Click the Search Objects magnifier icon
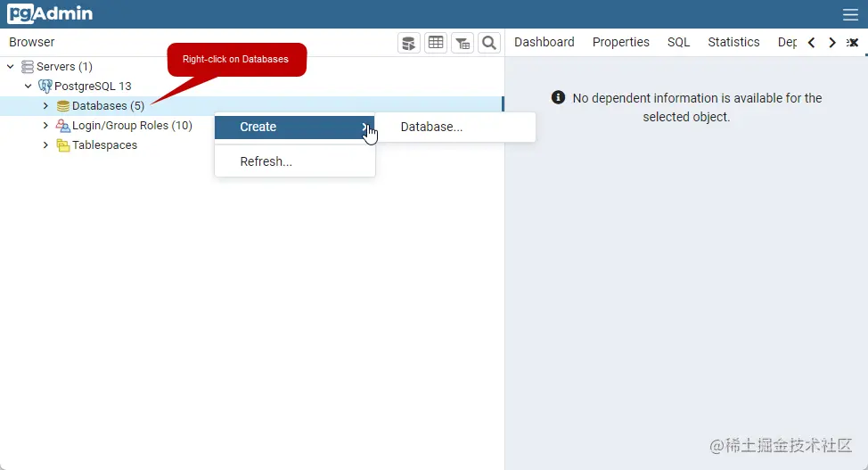 (x=489, y=43)
